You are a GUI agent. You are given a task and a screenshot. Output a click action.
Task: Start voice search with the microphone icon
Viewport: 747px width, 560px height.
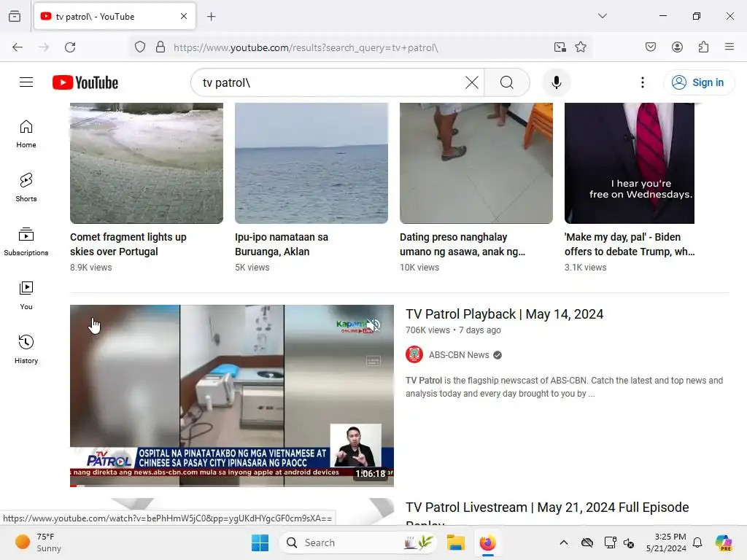(x=556, y=82)
